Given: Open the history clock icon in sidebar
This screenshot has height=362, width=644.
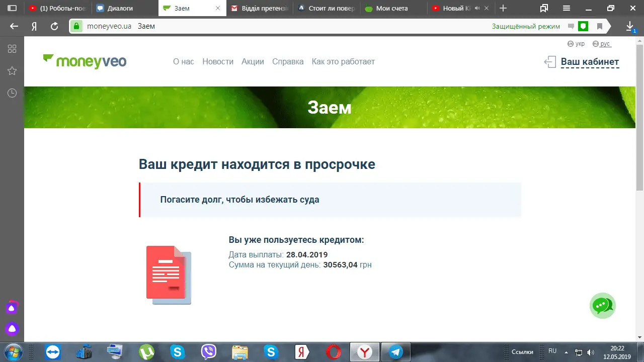Looking at the screenshot, I should pyautogui.click(x=12, y=93).
